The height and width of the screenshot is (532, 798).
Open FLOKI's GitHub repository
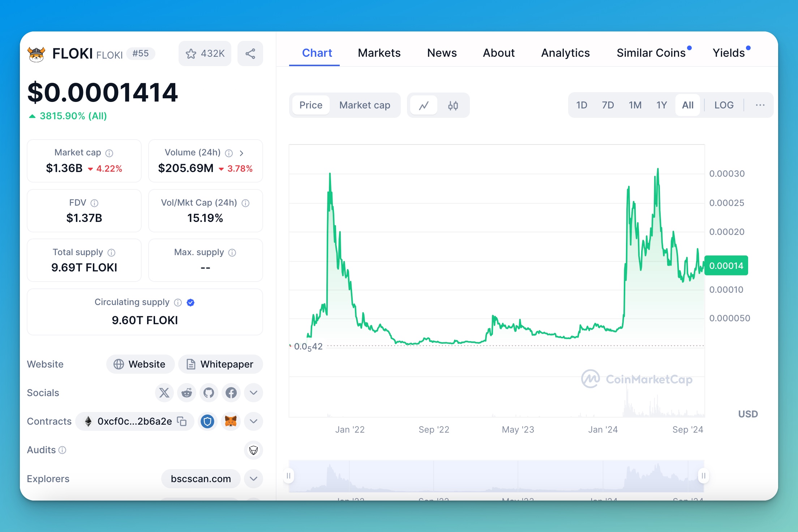point(209,393)
